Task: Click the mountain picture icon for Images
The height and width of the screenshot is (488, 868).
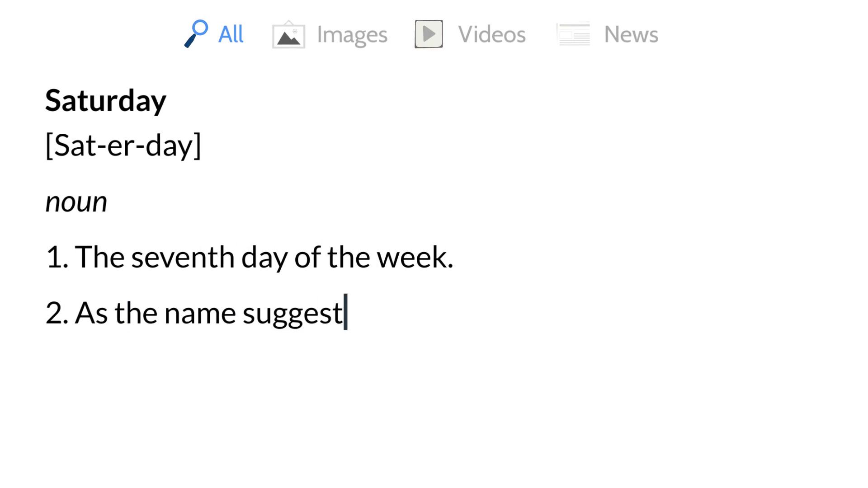Action: point(288,35)
